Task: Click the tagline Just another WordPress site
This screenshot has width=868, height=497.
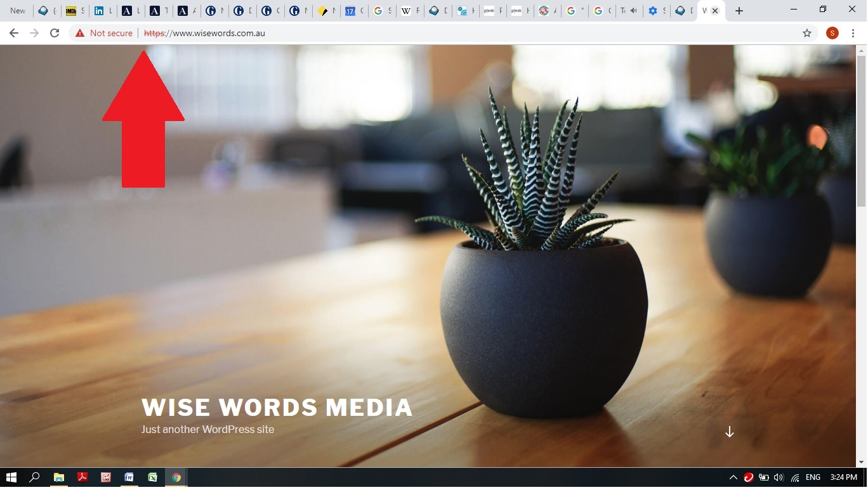Action: [207, 429]
